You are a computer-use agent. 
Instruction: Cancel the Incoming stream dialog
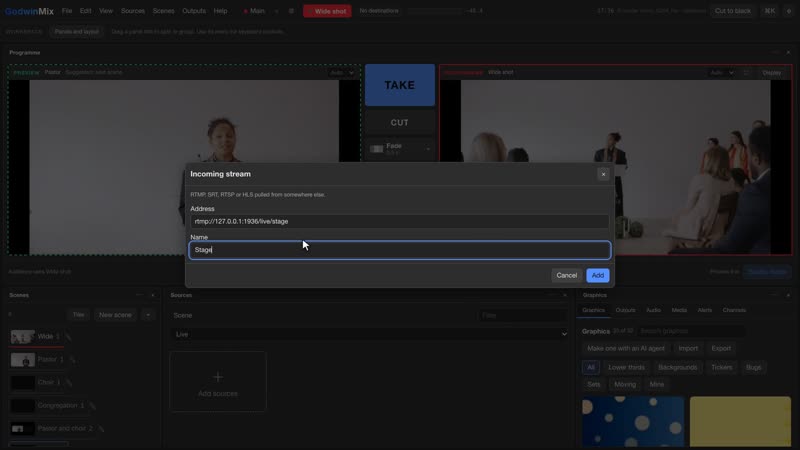[566, 276]
